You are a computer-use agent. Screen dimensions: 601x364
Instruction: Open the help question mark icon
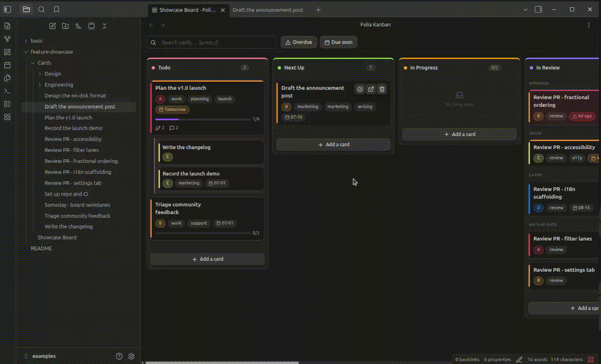click(119, 356)
